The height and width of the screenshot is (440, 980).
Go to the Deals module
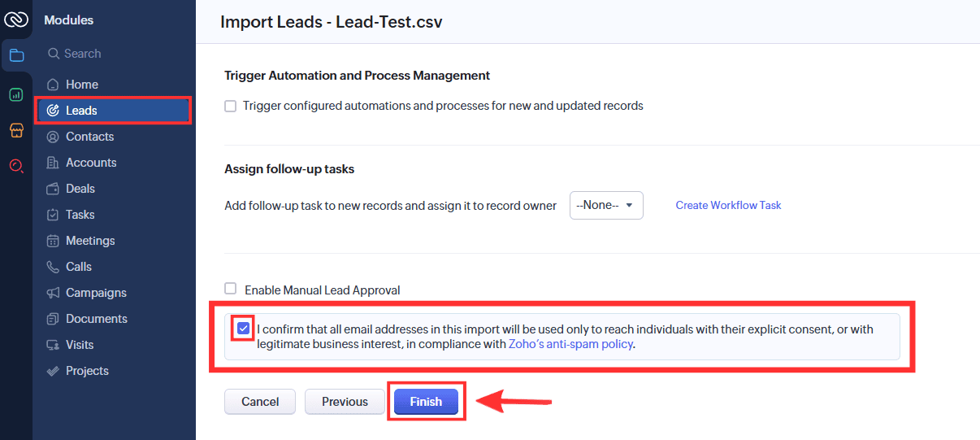[80, 189]
